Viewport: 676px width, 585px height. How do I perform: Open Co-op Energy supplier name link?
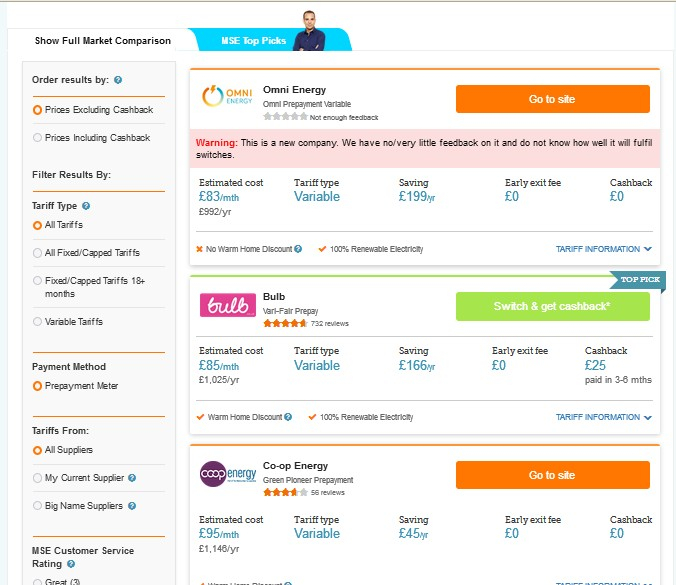click(x=295, y=466)
